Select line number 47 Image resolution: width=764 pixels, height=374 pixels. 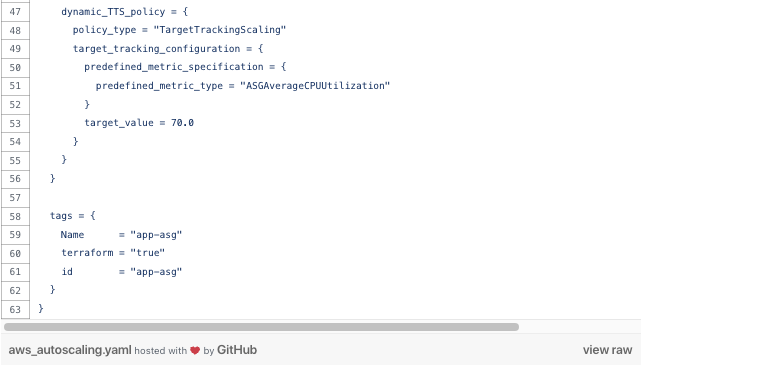(x=15, y=12)
